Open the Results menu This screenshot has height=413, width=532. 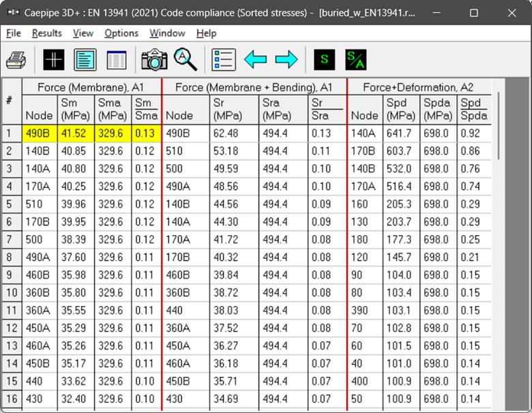point(46,33)
